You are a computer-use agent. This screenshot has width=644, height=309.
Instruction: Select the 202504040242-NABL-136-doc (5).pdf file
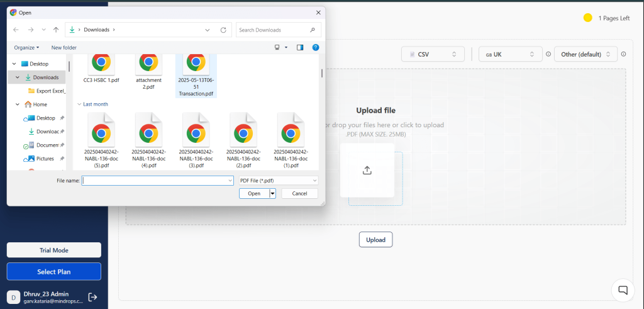point(101,140)
